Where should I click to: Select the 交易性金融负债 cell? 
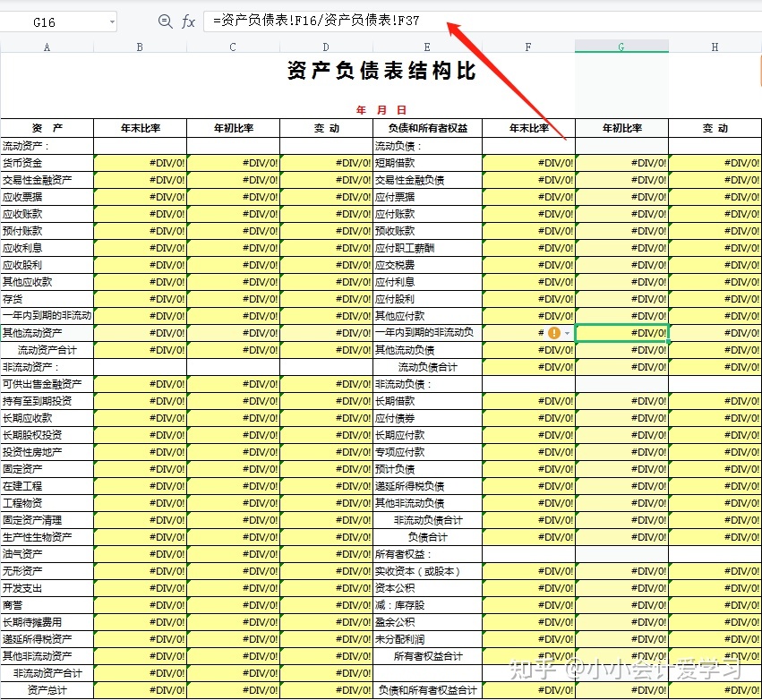pyautogui.click(x=427, y=180)
